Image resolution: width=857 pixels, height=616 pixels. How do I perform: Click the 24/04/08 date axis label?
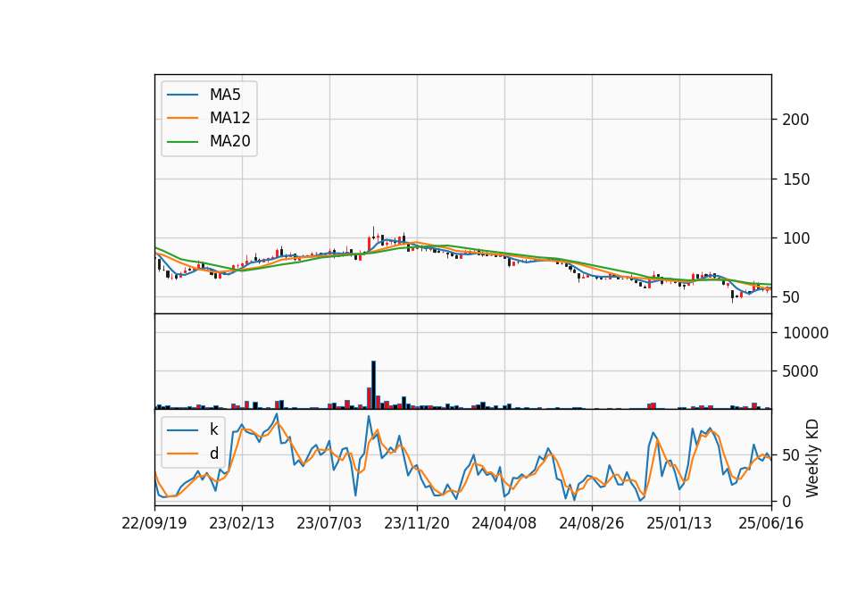pos(503,523)
